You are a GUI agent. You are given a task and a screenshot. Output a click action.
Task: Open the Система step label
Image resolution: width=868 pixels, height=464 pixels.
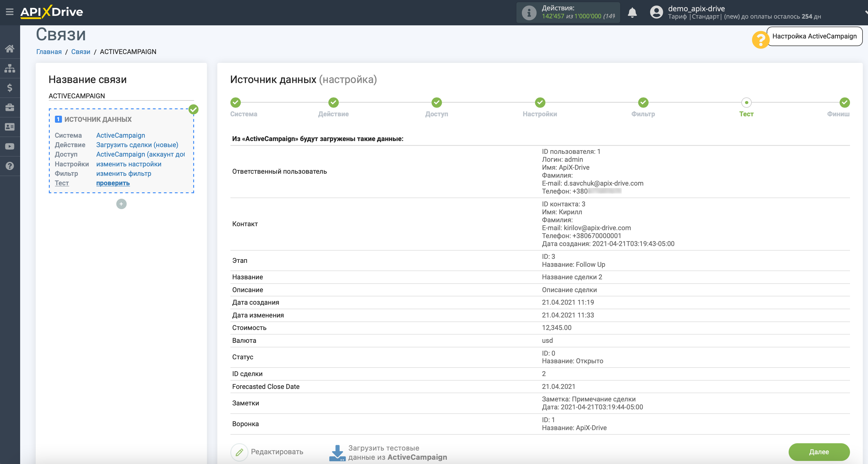[x=244, y=114]
